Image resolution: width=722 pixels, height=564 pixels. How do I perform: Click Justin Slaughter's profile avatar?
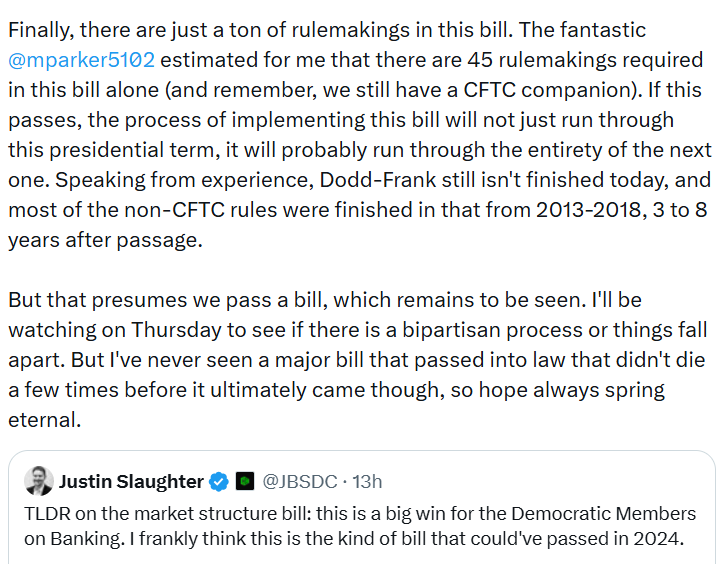pos(38,481)
